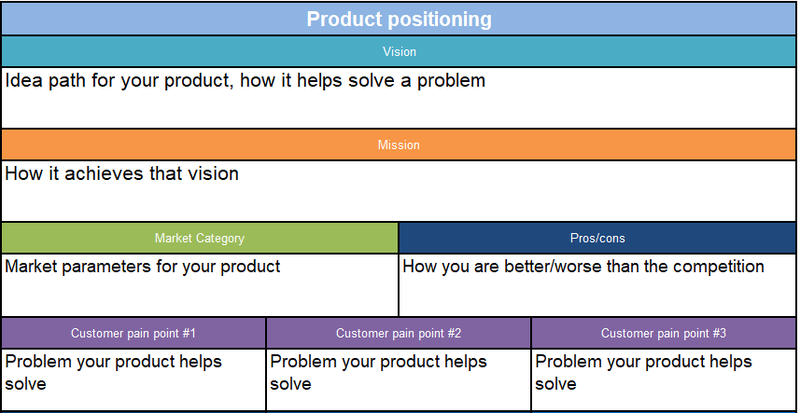
Task: Select the better/worse than the competition cell
Action: click(x=597, y=285)
